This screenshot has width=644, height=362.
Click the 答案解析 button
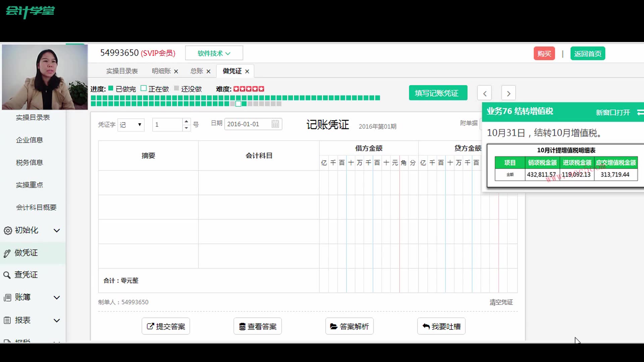(349, 326)
